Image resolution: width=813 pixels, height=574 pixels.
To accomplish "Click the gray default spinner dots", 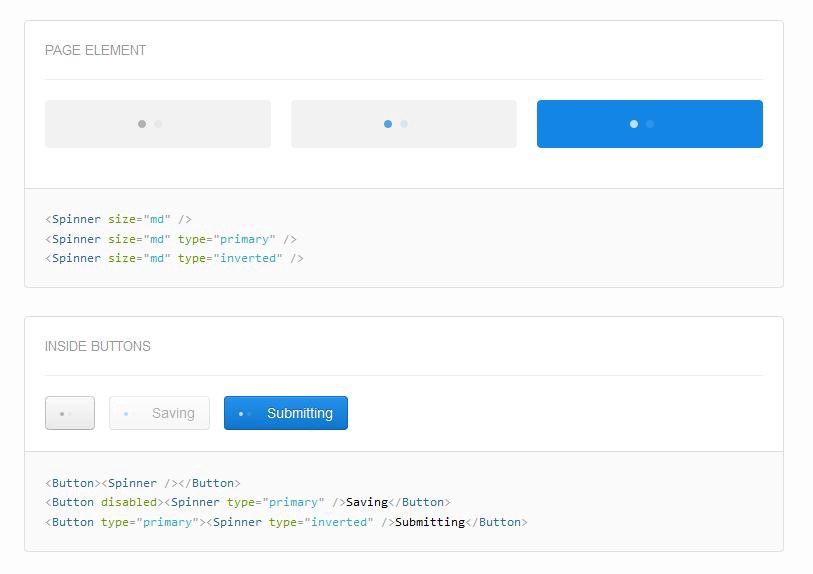I will (150, 124).
